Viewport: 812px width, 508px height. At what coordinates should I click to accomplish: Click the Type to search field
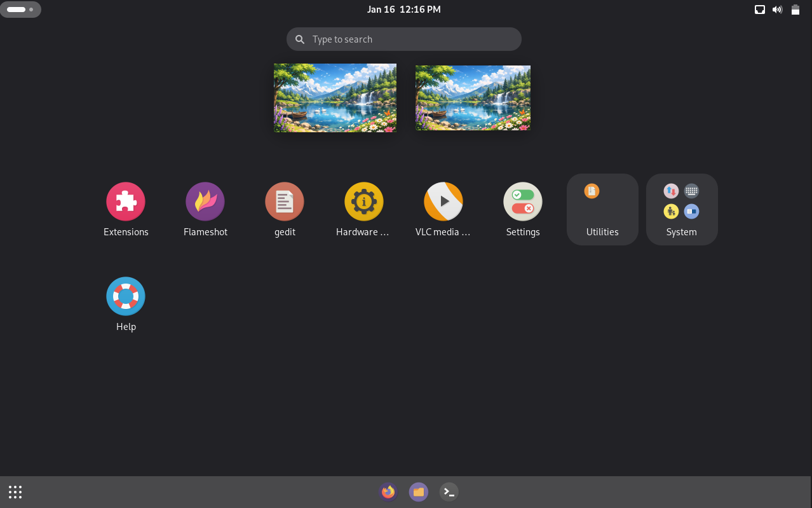tap(403, 39)
